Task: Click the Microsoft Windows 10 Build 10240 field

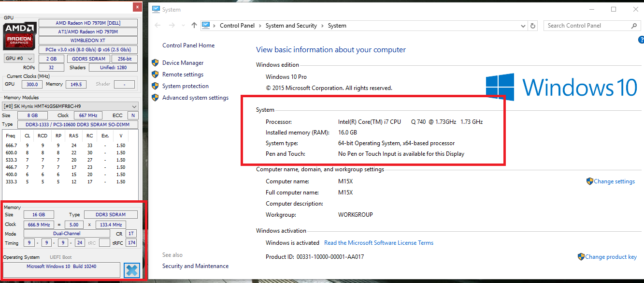Action: pyautogui.click(x=61, y=270)
